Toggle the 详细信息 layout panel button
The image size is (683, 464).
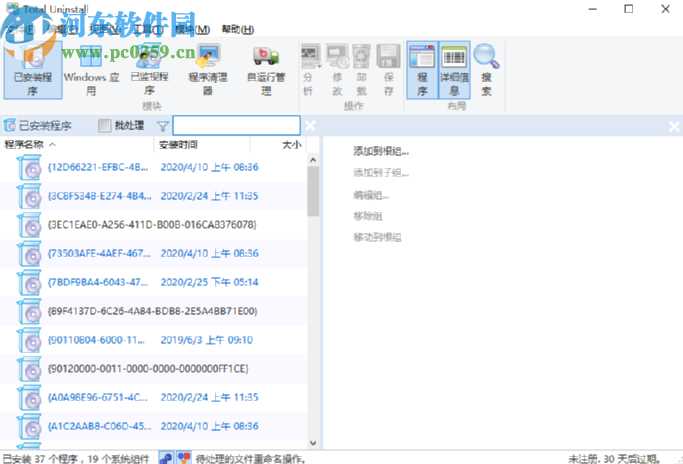tap(454, 68)
